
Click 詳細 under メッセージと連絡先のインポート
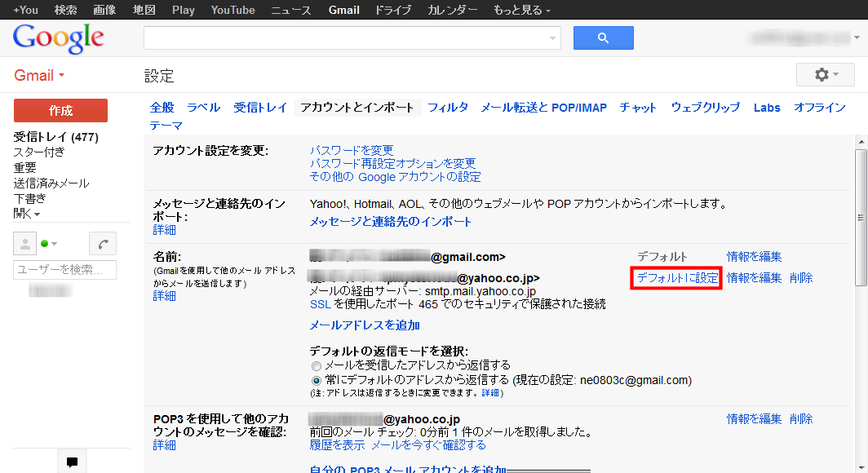pos(165,230)
